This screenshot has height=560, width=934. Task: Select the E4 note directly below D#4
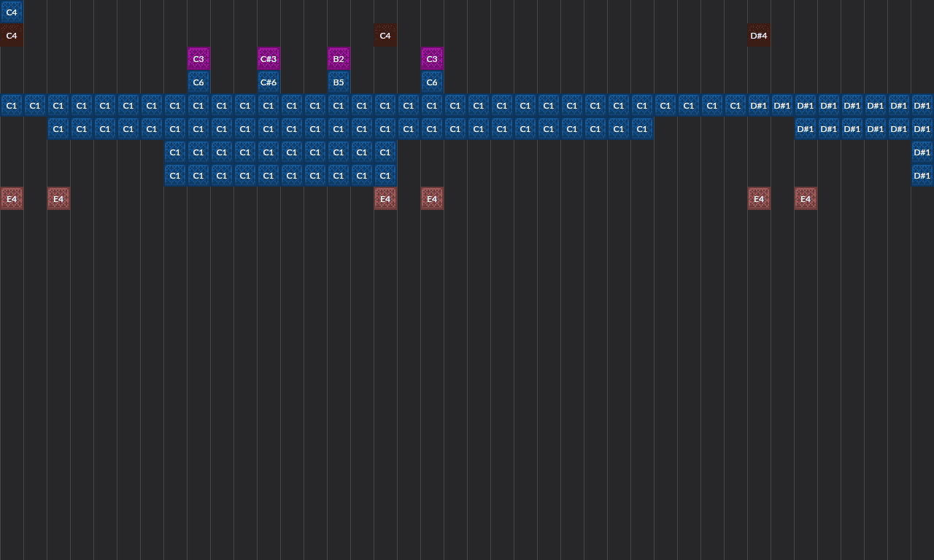pos(759,199)
